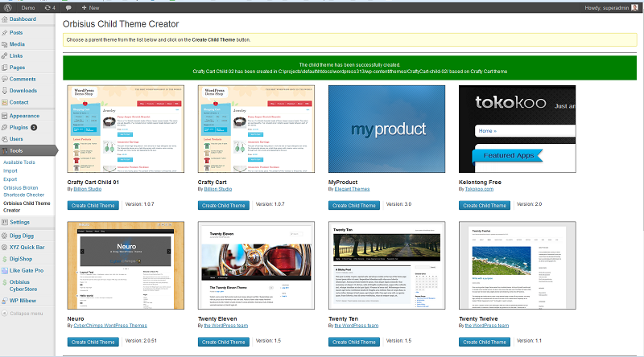Open the Posts menu item
Image resolution: width=644 pixels, height=357 pixels.
16,32
